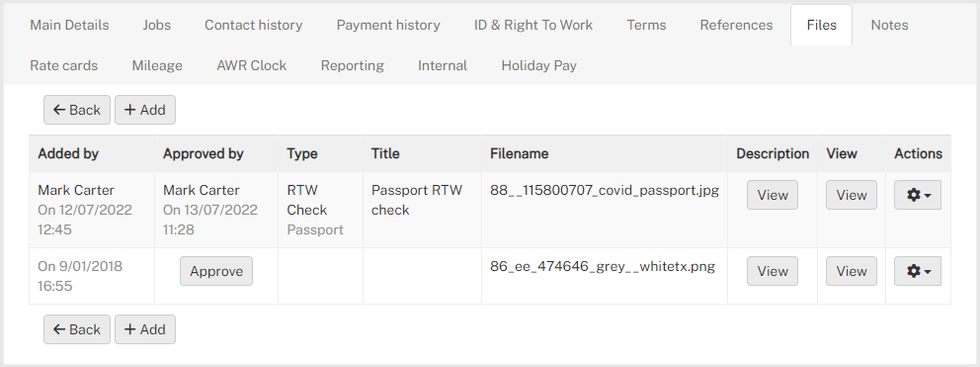View the covid_passport.jpg file
The height and width of the screenshot is (367, 980).
pos(852,195)
